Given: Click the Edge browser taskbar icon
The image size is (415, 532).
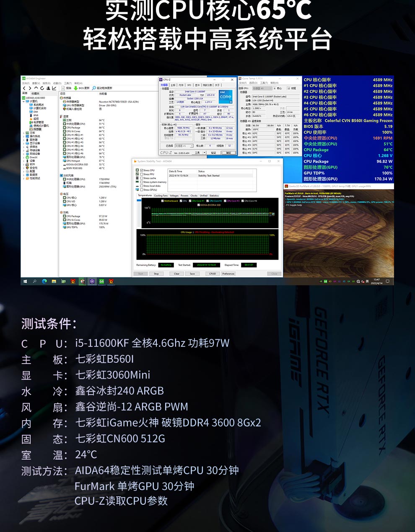Looking at the screenshot, I should point(44,281).
